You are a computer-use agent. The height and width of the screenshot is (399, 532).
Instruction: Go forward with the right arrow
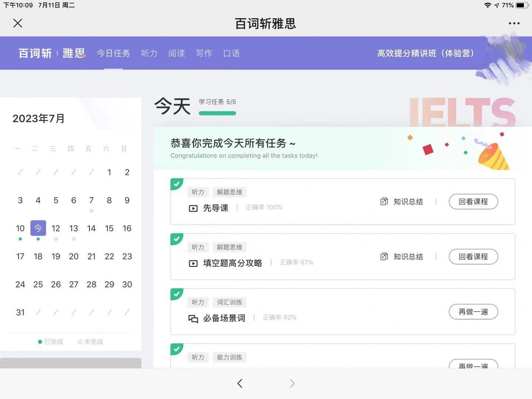coord(292,383)
